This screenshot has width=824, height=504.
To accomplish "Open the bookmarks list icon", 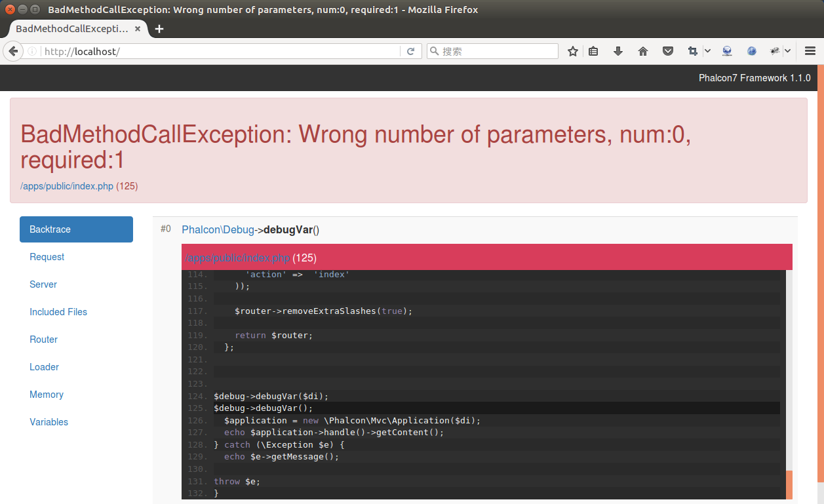I will pyautogui.click(x=593, y=51).
